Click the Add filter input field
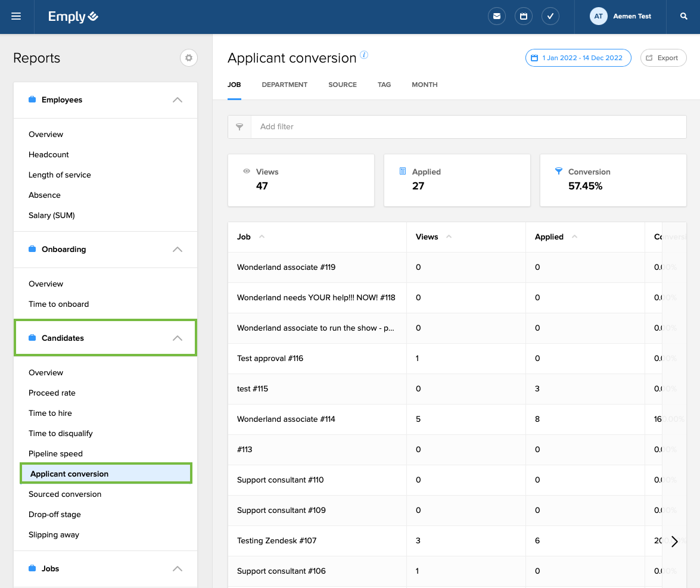Viewport: 700px width, 588px height. tap(468, 127)
